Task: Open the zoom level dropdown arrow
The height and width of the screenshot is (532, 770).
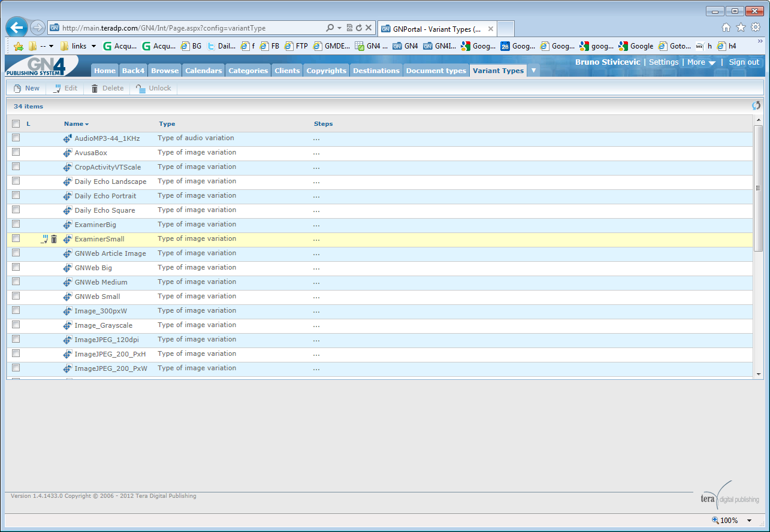Action: (x=748, y=521)
